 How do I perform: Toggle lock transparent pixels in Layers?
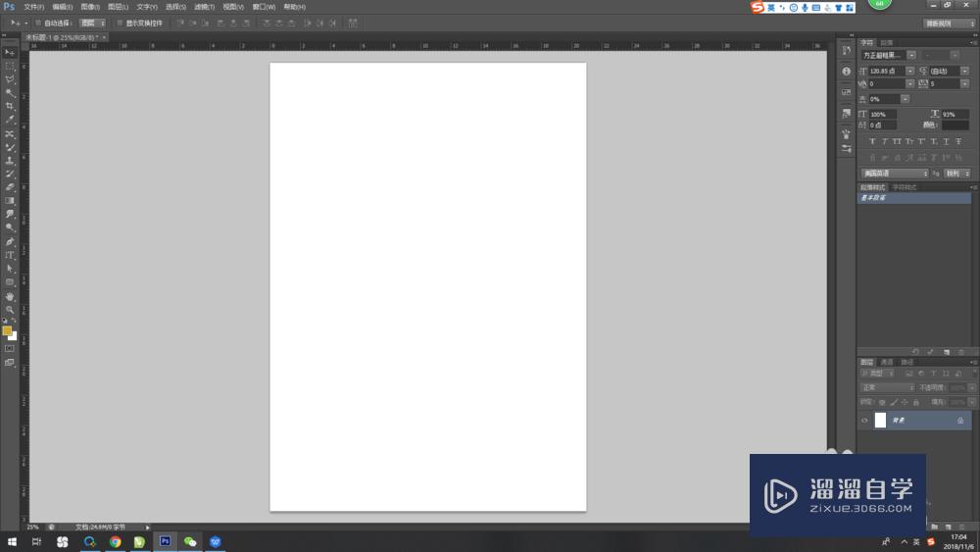click(882, 403)
